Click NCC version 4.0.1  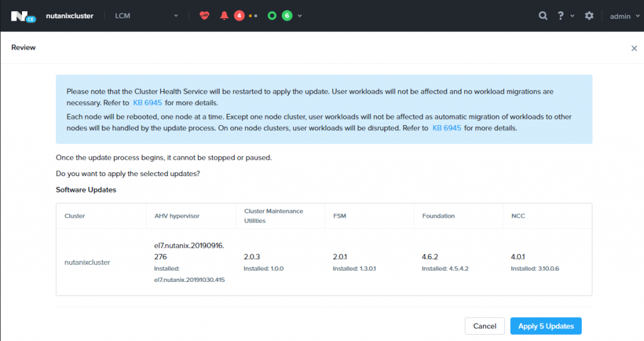click(x=518, y=257)
